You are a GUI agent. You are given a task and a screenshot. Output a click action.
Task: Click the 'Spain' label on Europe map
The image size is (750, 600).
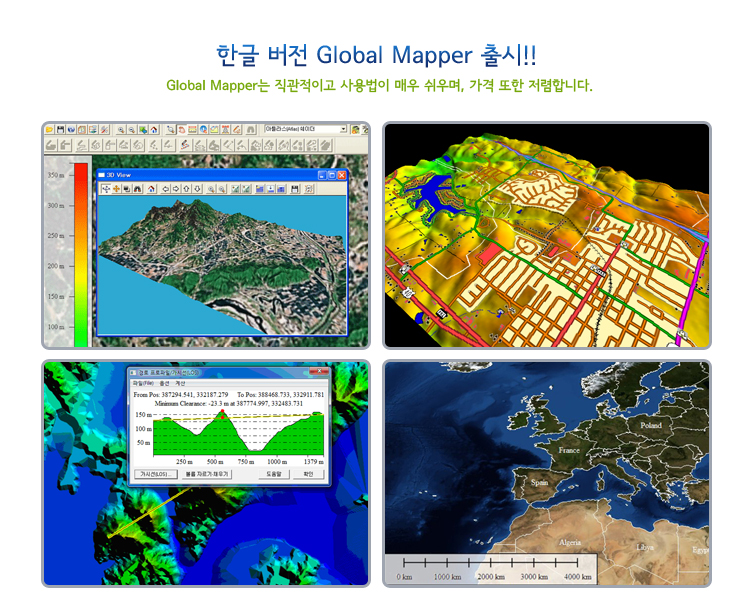(539, 482)
